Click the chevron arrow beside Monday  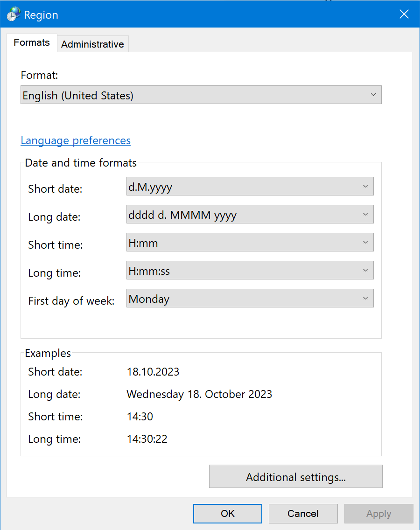coord(365,298)
